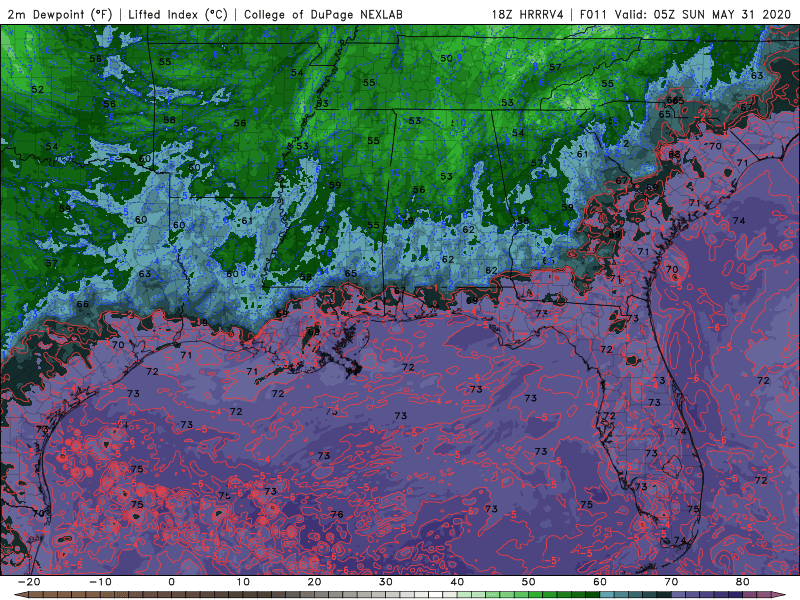Click the '18Z HRRRV4' model run label
The width and height of the screenshot is (800, 600).
[527, 14]
